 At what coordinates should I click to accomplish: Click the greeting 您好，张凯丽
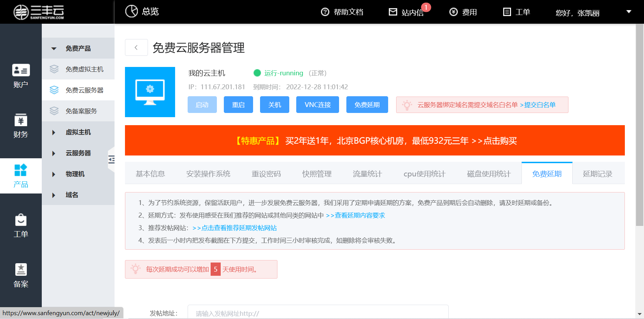click(x=578, y=13)
